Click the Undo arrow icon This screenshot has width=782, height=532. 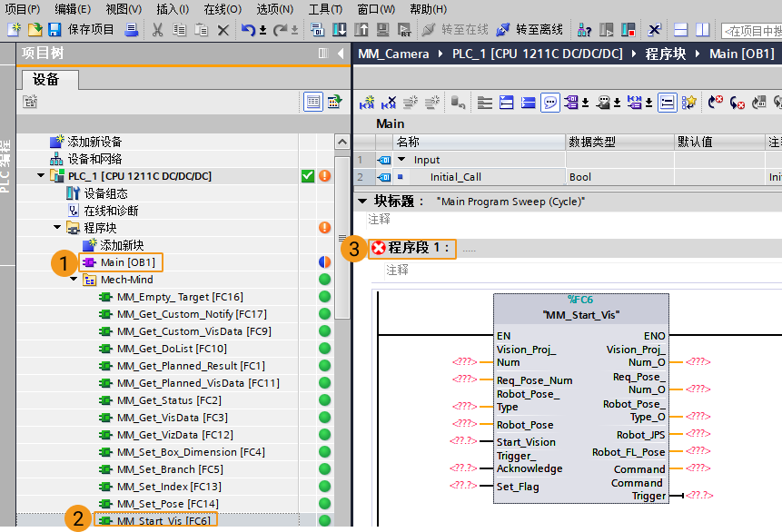(248, 29)
